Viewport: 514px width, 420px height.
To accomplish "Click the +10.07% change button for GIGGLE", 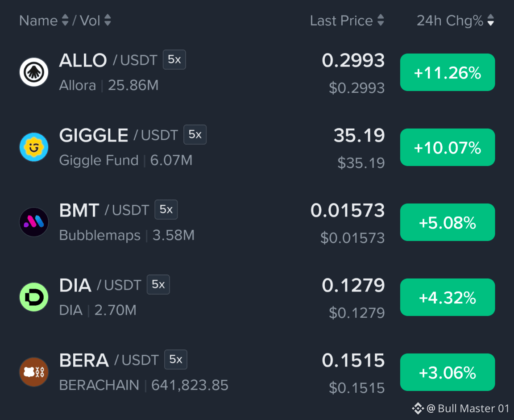I will point(448,147).
